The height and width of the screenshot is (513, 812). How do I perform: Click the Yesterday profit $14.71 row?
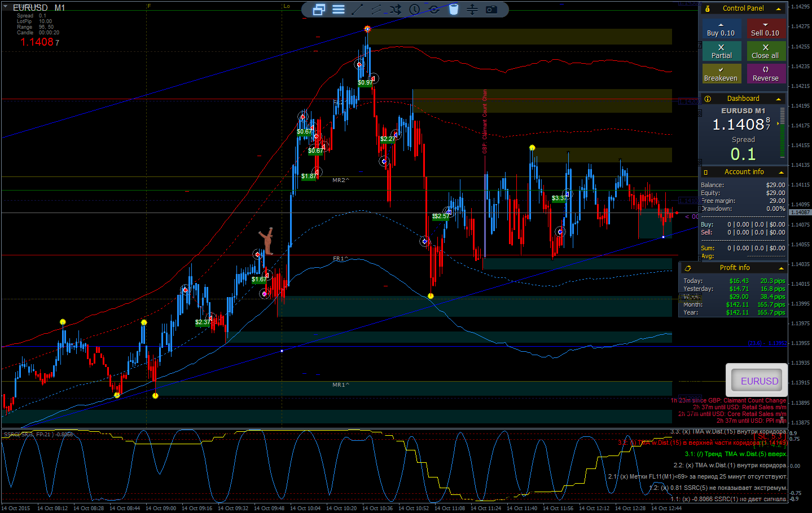click(x=734, y=289)
